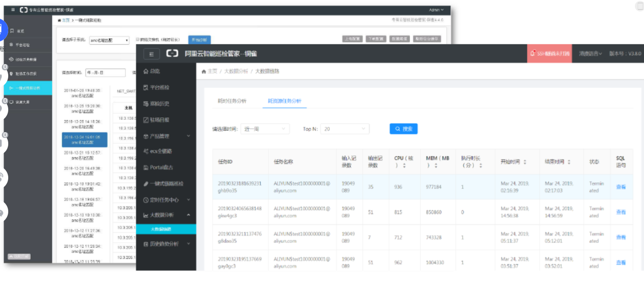This screenshot has height=281, width=644.
Task: Open the 近一周 time range dropdown
Action: point(265,129)
